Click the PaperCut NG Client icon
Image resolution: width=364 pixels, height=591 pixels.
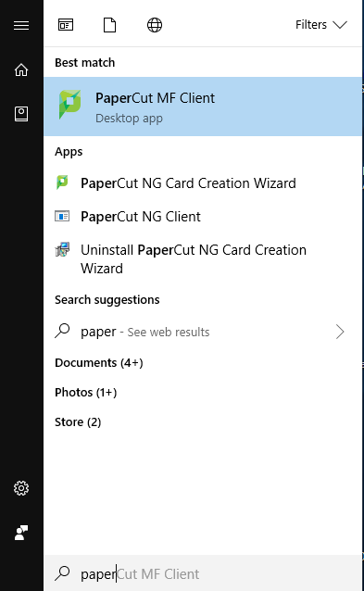pyautogui.click(x=62, y=216)
